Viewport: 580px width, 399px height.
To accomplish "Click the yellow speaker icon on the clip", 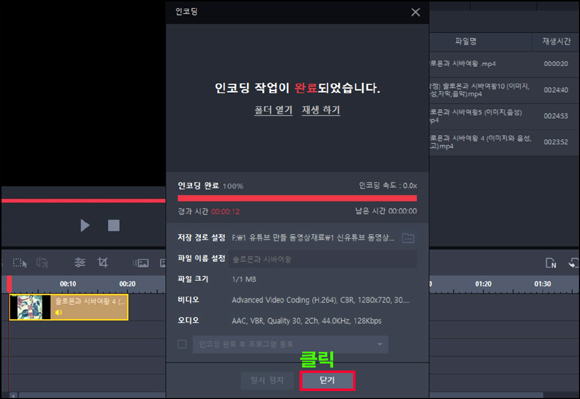I will 58,313.
